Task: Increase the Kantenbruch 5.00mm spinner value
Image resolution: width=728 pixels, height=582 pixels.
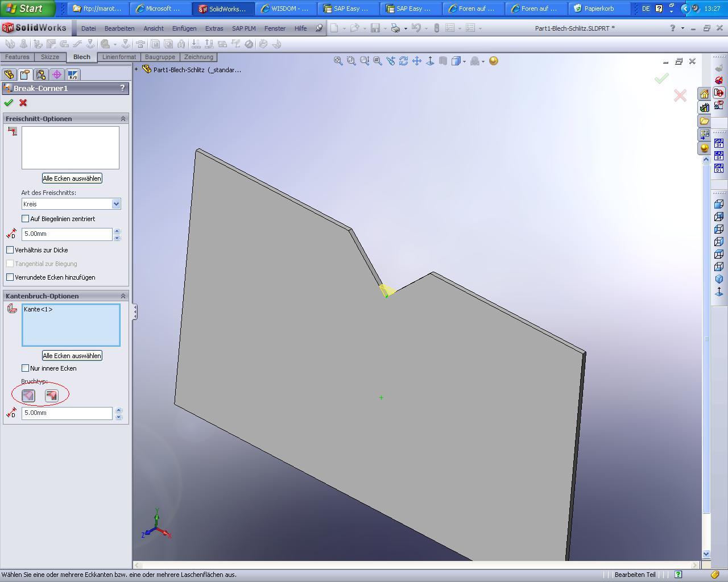Action: [x=118, y=410]
